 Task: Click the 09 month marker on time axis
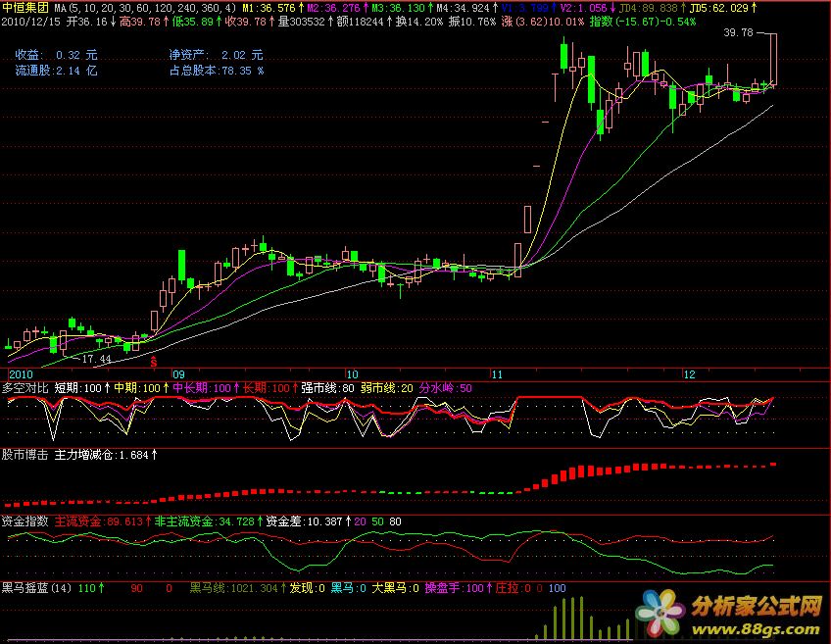click(178, 374)
